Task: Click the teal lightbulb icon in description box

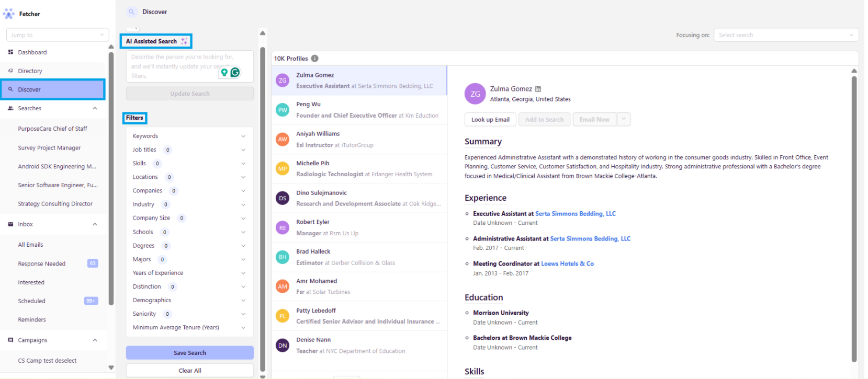Action: pos(224,72)
